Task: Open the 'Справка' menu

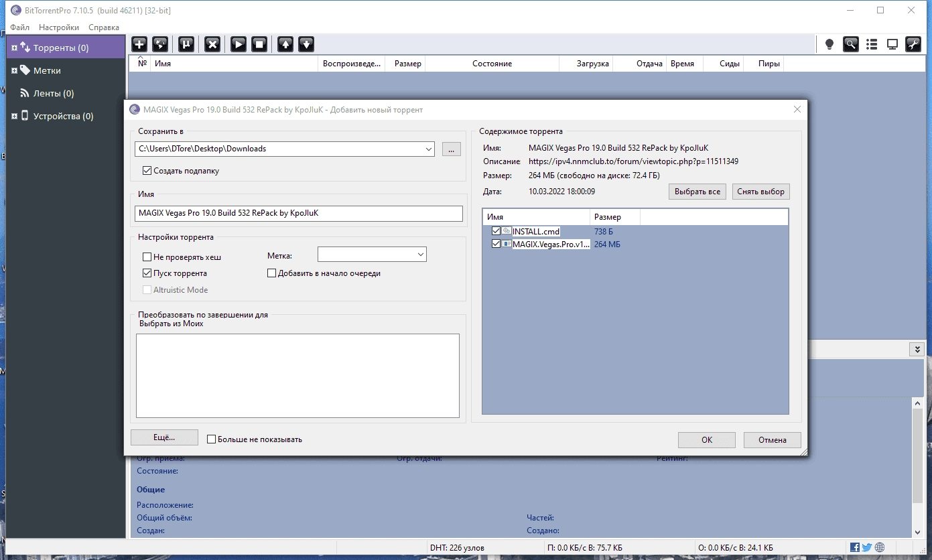Action: pos(104,27)
